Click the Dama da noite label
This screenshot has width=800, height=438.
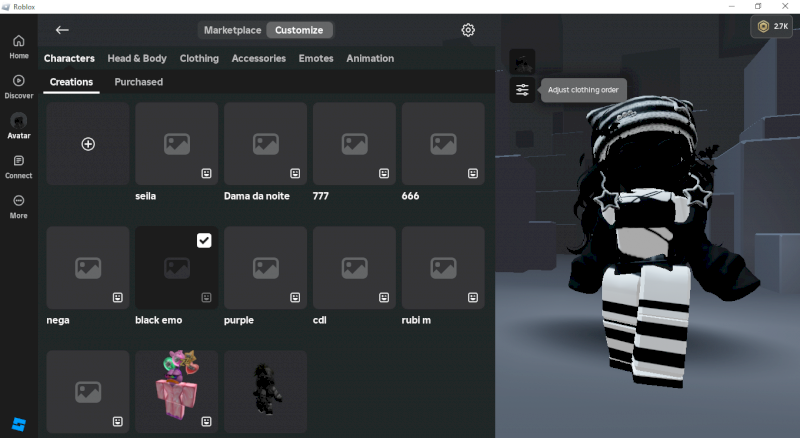point(257,196)
